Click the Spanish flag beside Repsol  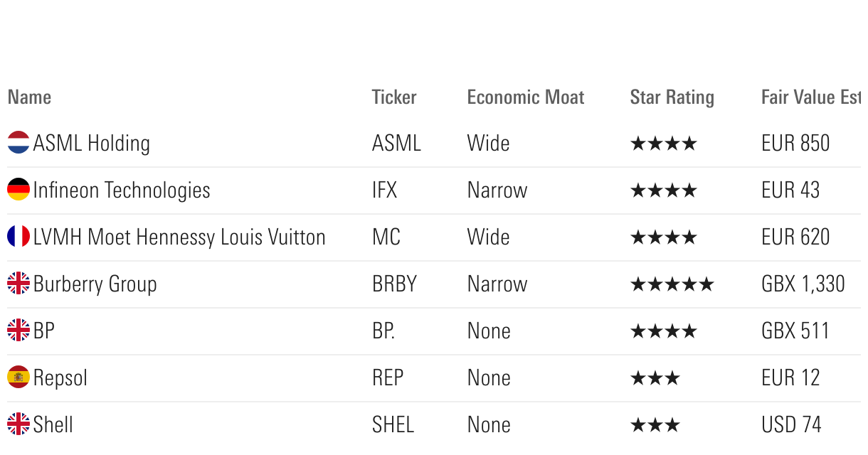pyautogui.click(x=18, y=378)
